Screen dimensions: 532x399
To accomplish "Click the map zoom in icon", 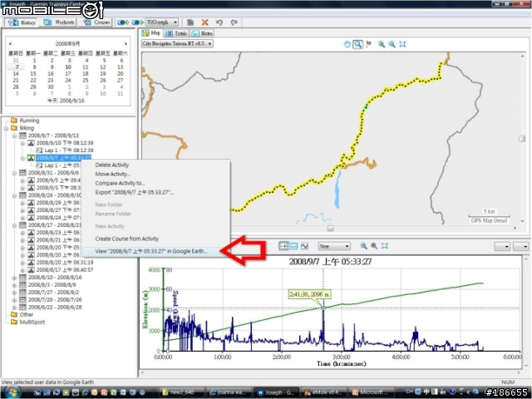I will (x=382, y=44).
